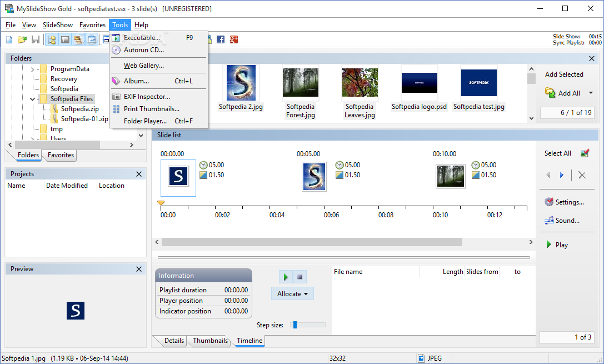Close the Preview panel
Image resolution: width=604 pixels, height=364 pixels.
(139, 269)
